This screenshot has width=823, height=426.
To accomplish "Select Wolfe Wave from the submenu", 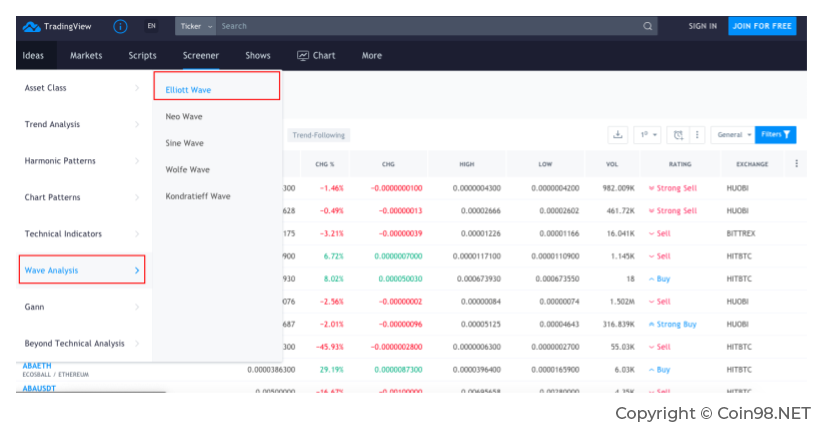I will (187, 170).
